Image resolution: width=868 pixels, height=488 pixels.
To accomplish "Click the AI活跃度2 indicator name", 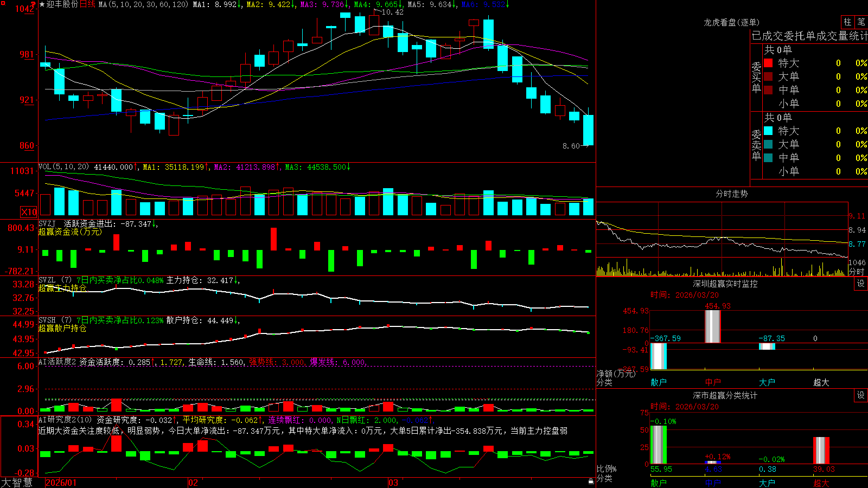I will tap(57, 362).
